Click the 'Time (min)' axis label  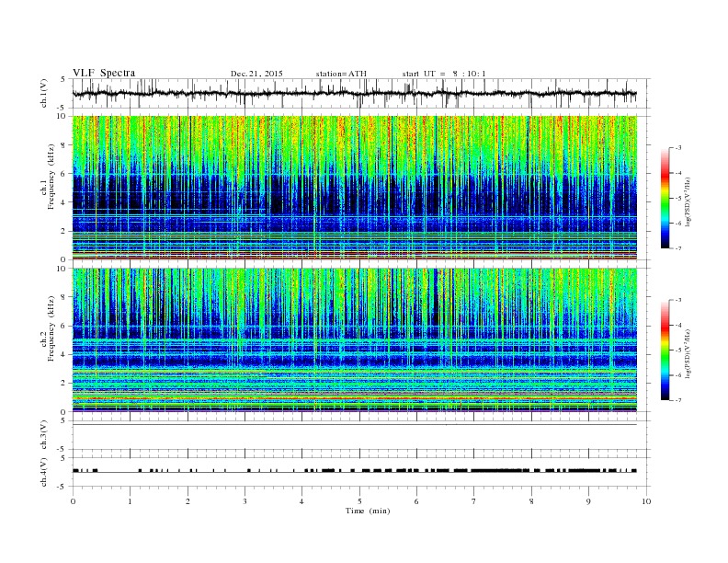(x=368, y=511)
